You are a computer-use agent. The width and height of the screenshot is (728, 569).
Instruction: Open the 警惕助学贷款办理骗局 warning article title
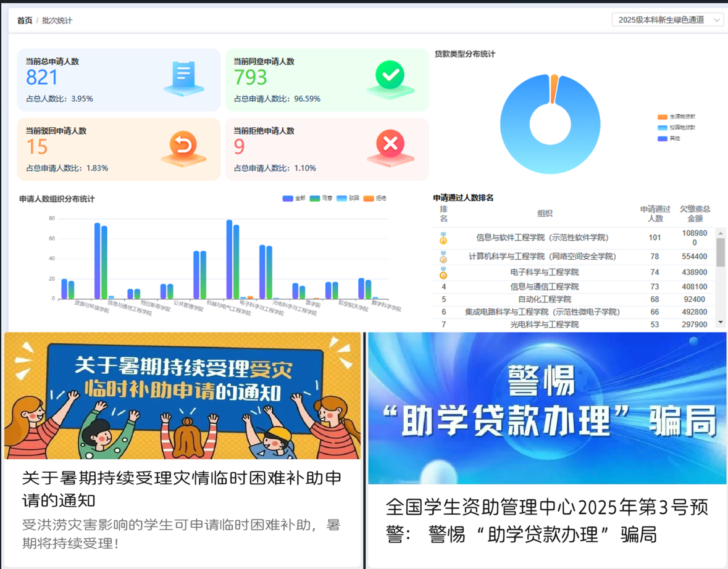point(546,520)
